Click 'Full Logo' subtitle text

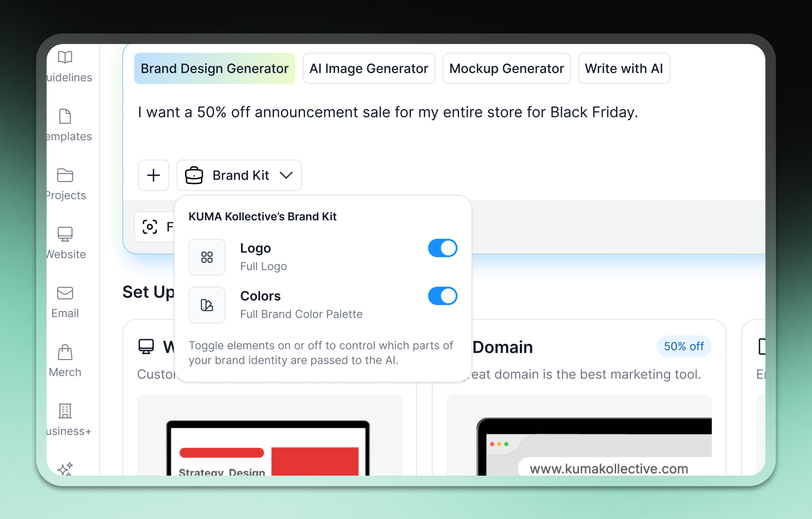coord(263,266)
